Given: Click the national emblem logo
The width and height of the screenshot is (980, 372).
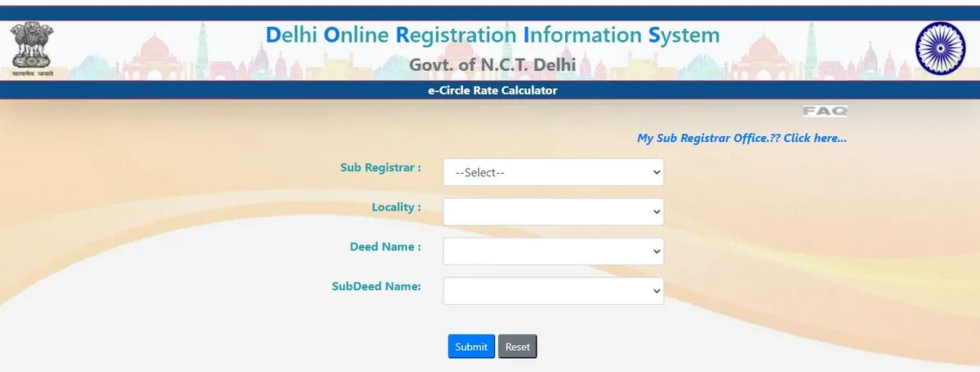Looking at the screenshot, I should (32, 46).
